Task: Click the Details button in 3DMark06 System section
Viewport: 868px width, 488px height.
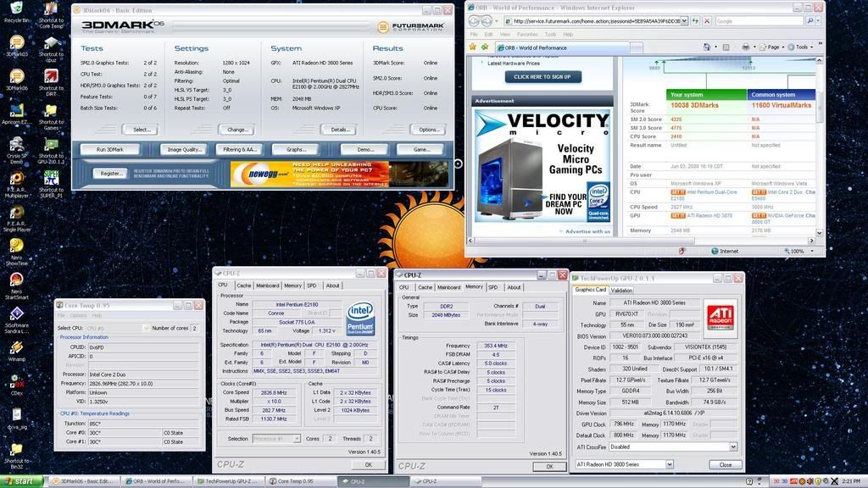Action: click(340, 130)
